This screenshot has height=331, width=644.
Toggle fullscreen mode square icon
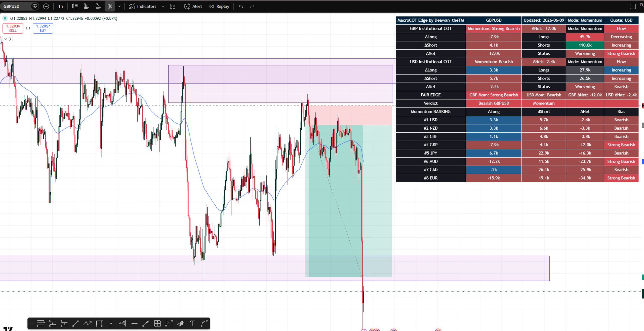(x=633, y=6)
